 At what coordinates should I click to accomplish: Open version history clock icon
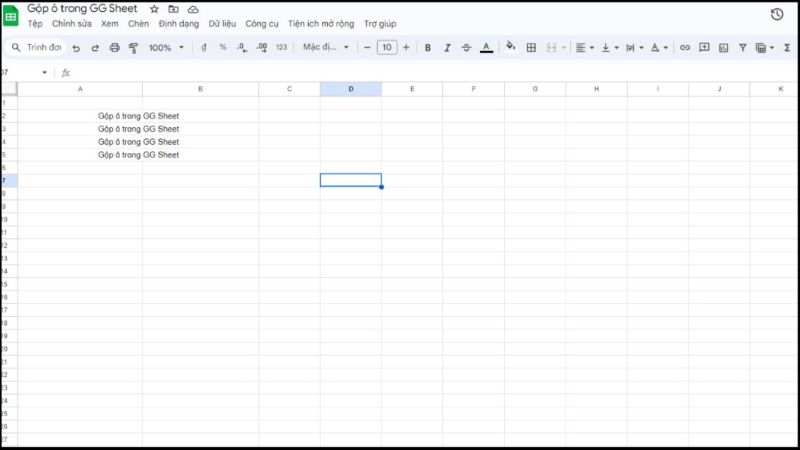point(777,14)
